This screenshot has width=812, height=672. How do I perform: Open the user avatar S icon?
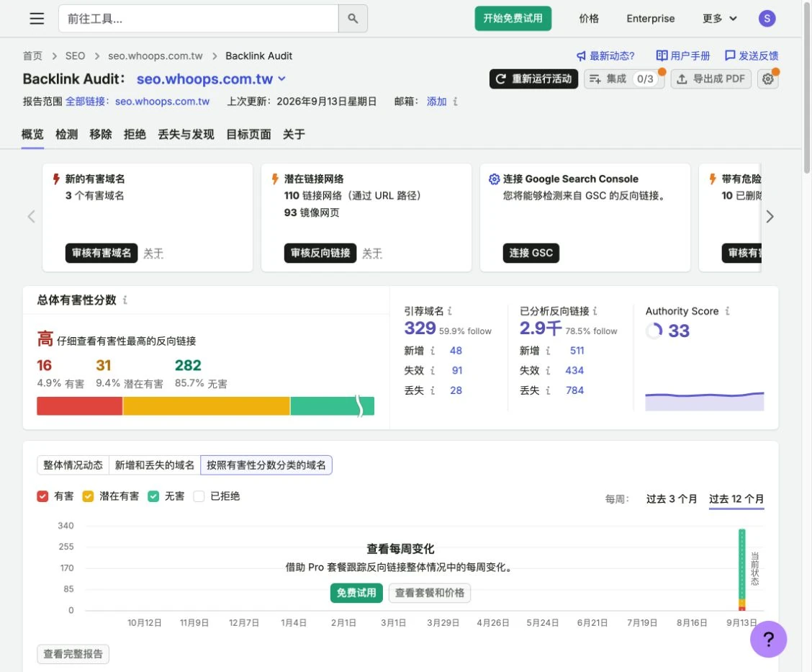pos(767,19)
